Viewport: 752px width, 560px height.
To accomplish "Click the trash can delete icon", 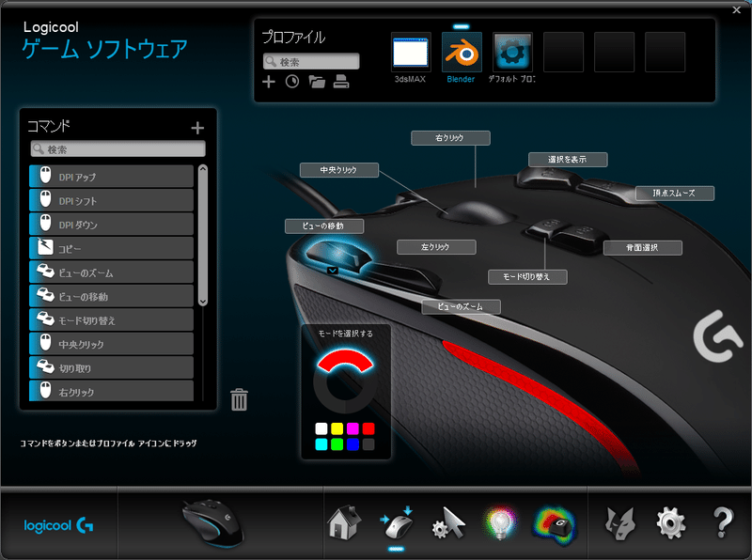I will (239, 399).
